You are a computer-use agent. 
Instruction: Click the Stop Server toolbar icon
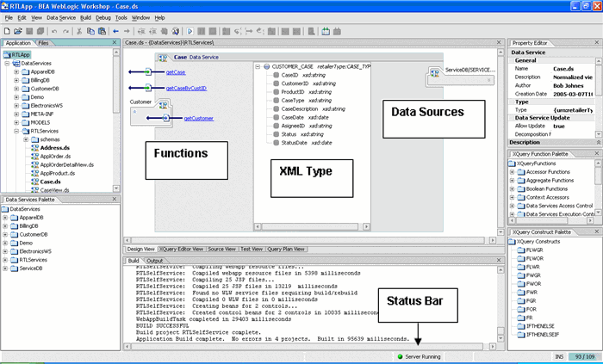pyautogui.click(x=337, y=32)
